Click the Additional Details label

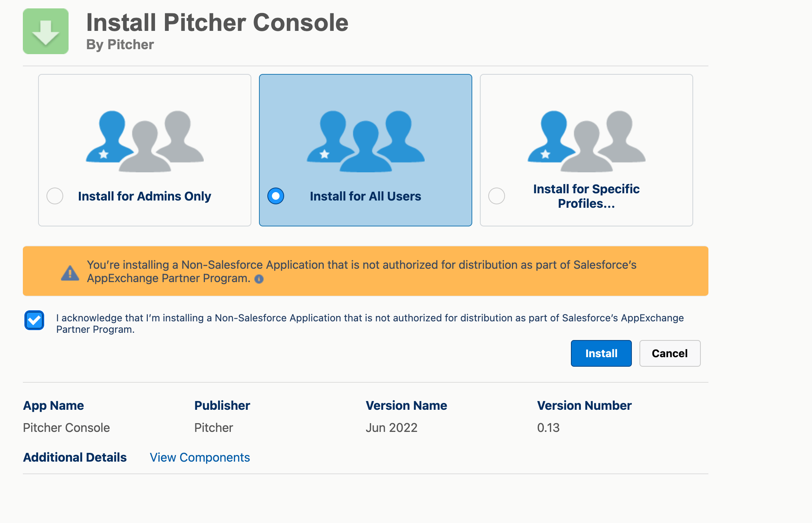pyautogui.click(x=75, y=457)
